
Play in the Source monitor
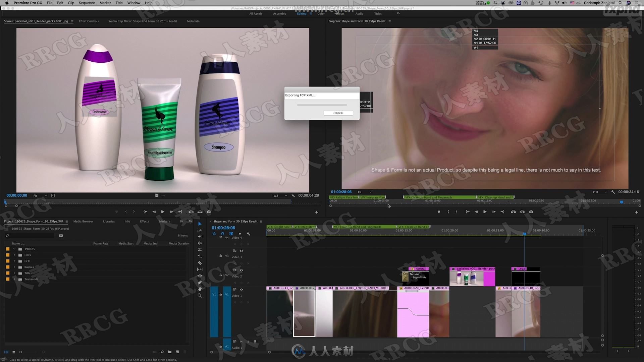pos(163,212)
